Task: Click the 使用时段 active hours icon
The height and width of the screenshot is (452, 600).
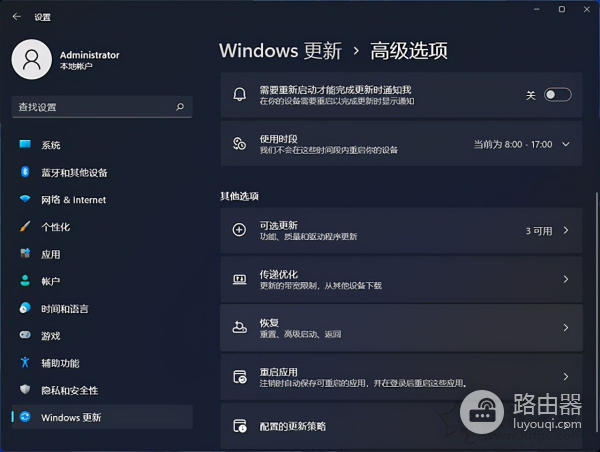Action: (x=240, y=144)
